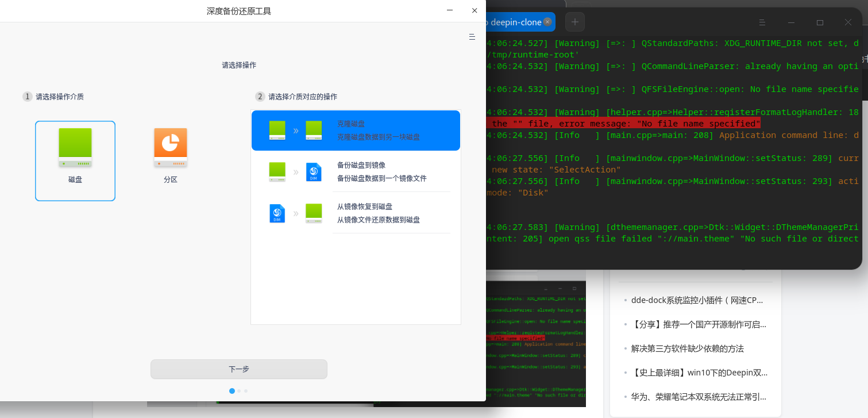Click the red "No file name specified" line

coord(623,124)
